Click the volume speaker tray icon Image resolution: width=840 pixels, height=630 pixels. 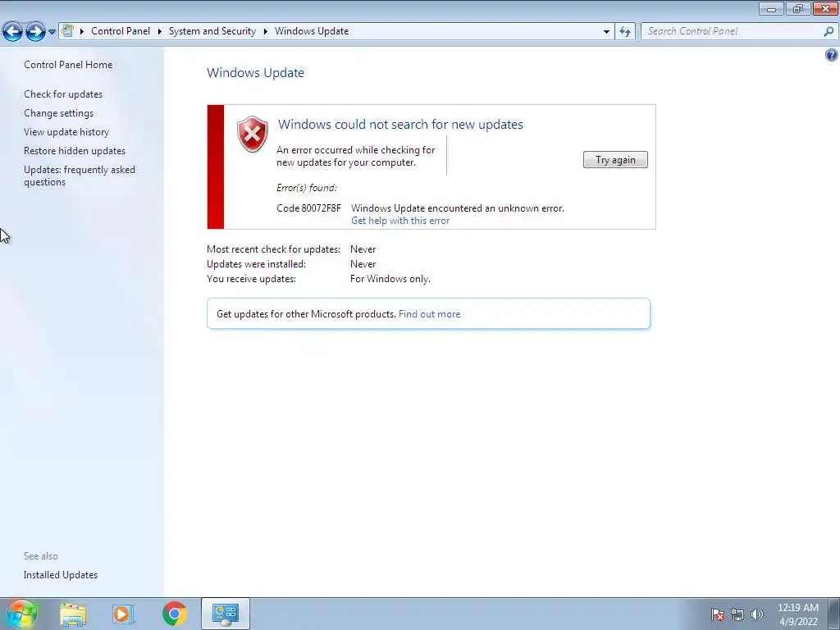coord(757,614)
